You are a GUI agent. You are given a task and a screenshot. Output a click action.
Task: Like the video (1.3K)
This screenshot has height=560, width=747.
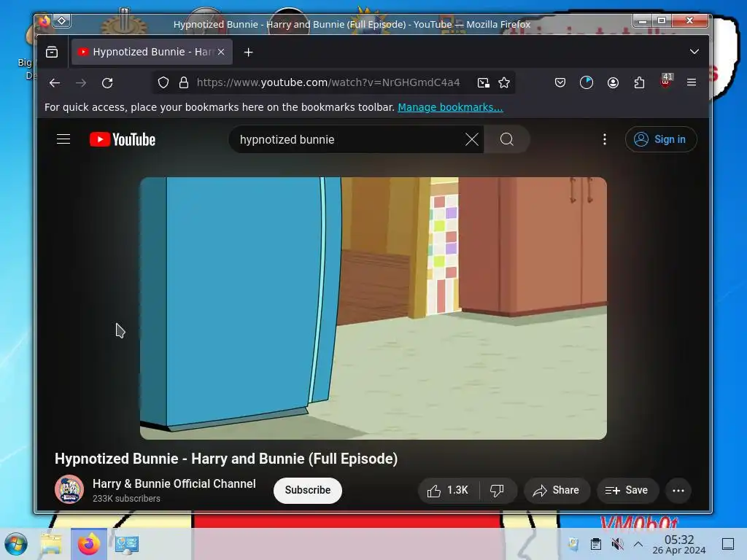(x=448, y=491)
